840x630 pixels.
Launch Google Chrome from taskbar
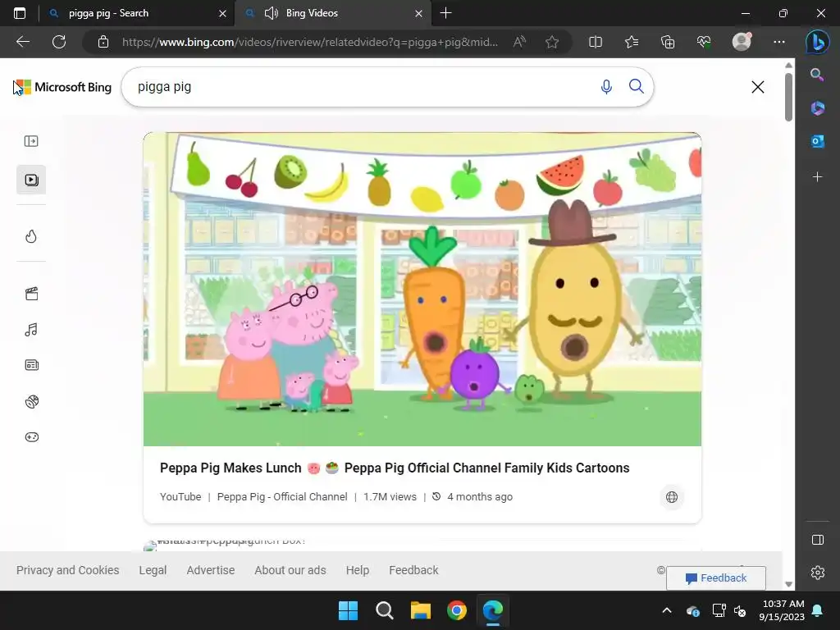coord(456,610)
